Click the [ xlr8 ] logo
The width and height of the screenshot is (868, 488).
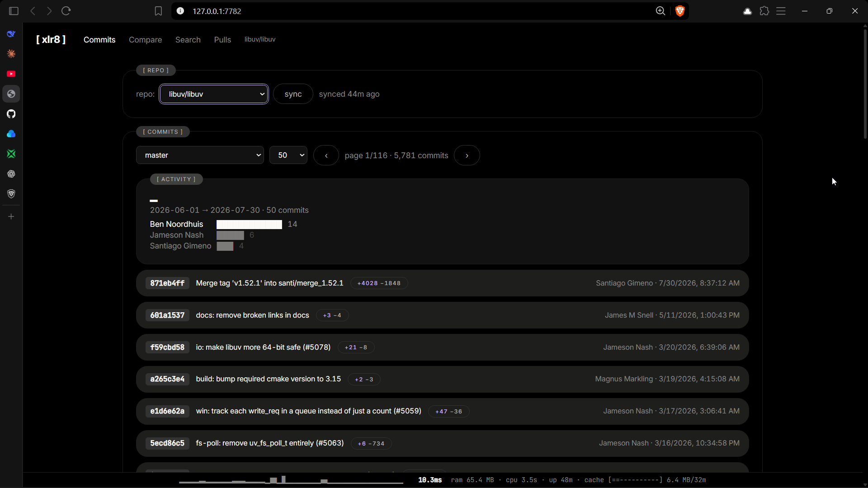[x=51, y=39]
